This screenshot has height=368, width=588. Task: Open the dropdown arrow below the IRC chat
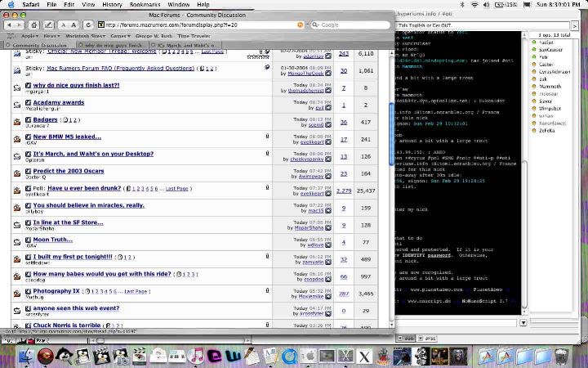[x=523, y=322]
